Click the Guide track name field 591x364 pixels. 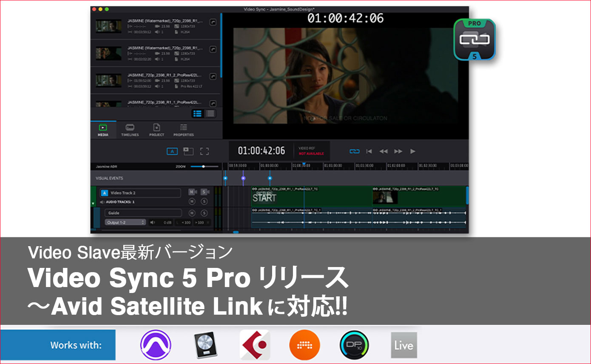(143, 213)
